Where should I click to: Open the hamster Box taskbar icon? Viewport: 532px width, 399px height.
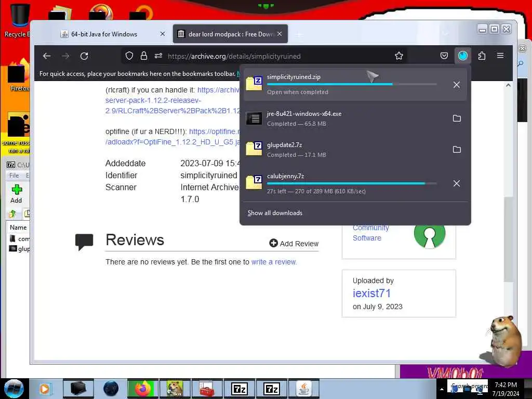click(x=175, y=389)
